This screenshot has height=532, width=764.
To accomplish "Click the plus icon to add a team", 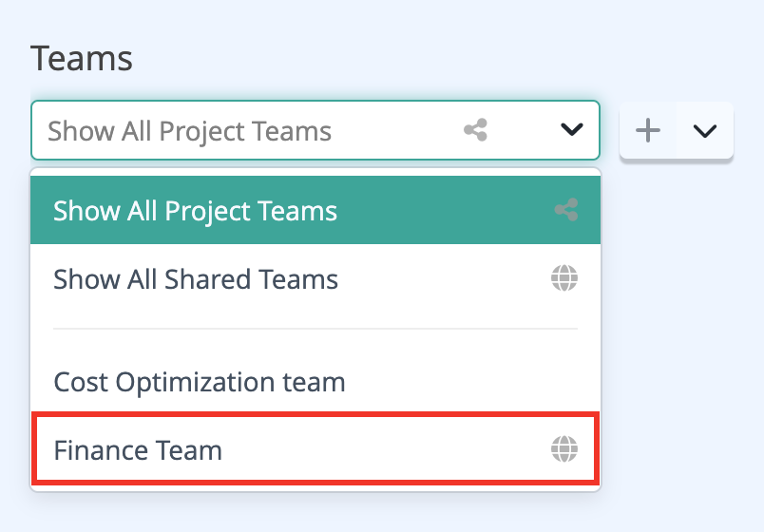I will tap(648, 130).
